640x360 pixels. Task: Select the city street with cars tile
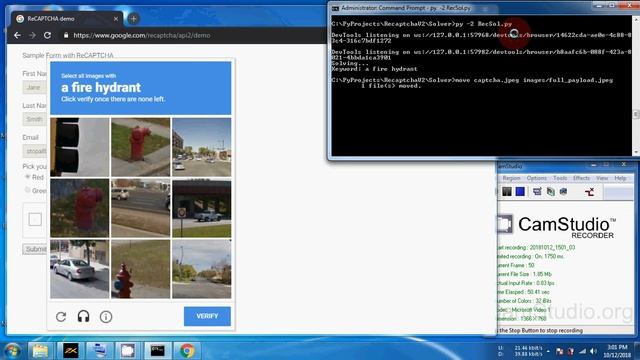coord(202,147)
